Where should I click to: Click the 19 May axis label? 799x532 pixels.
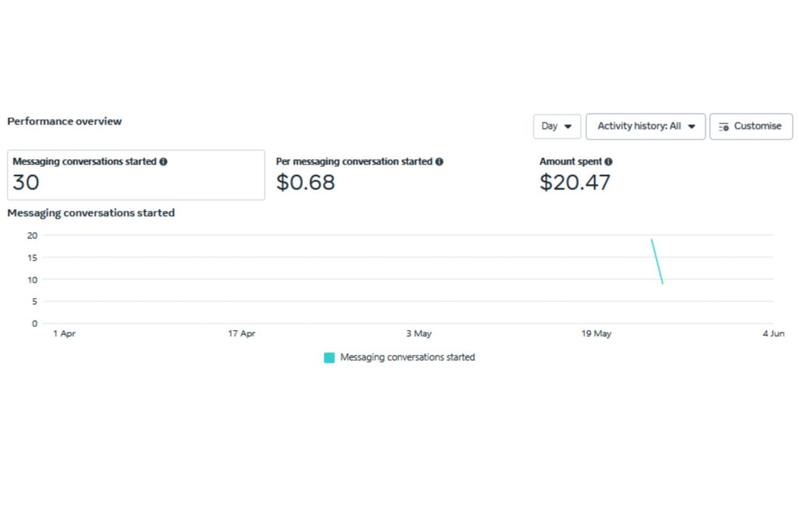597,334
